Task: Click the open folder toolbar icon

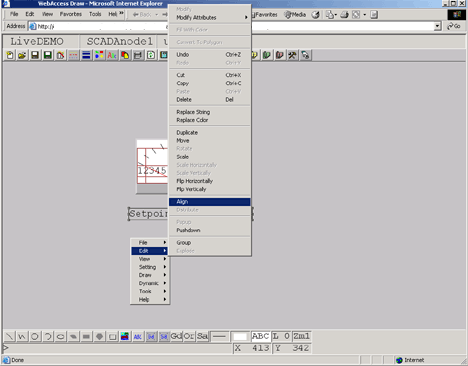Action: tap(22, 55)
